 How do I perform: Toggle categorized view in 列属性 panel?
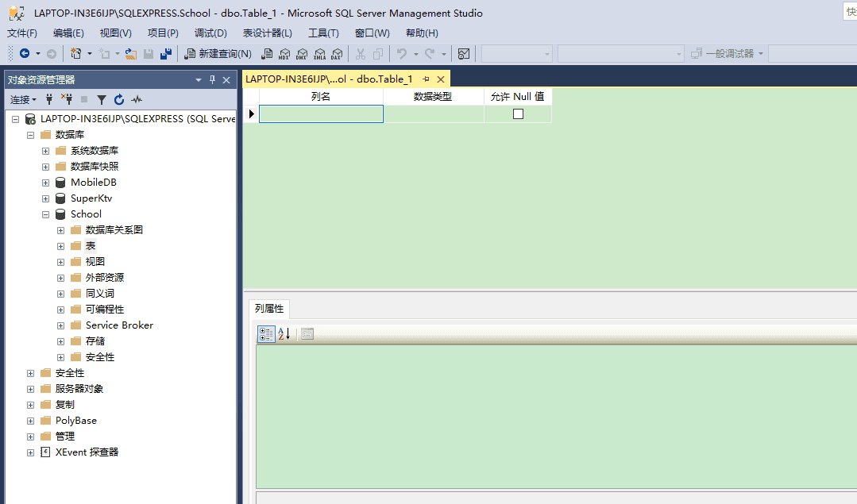[x=266, y=333]
